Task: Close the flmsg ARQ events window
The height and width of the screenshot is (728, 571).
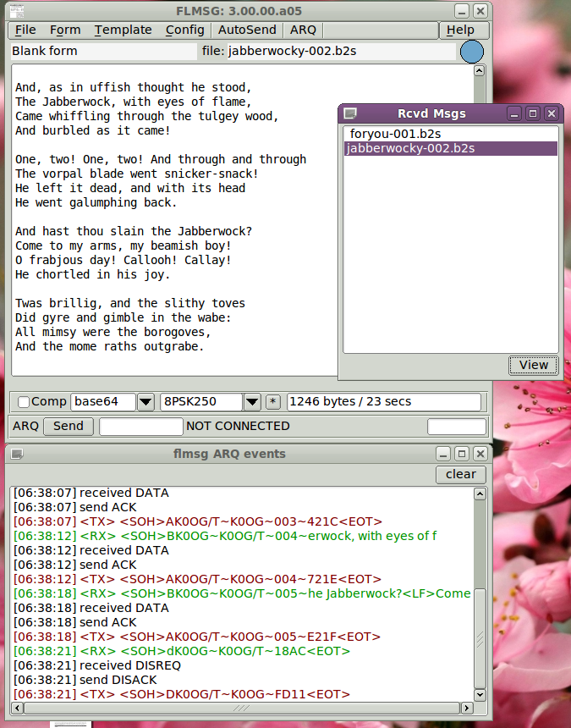Action: (480, 454)
